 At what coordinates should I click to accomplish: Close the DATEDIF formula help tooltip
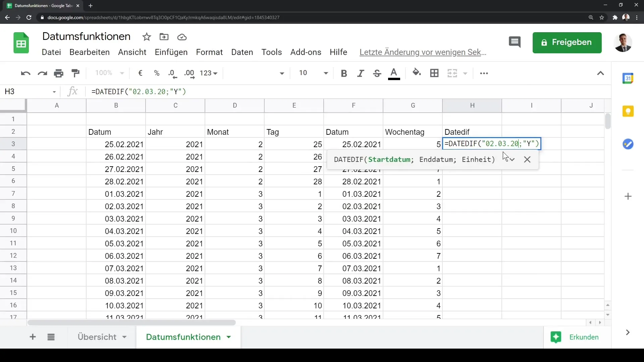coord(527,160)
